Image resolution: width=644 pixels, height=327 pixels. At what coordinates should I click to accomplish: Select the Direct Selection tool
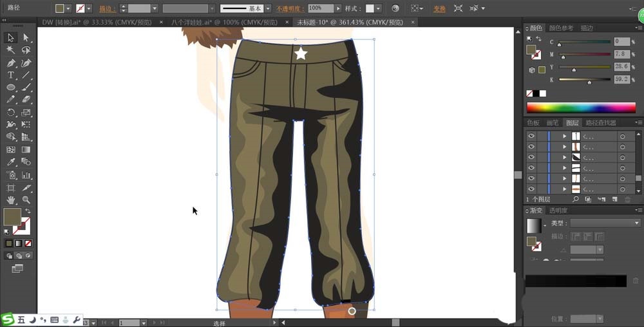[x=26, y=38]
